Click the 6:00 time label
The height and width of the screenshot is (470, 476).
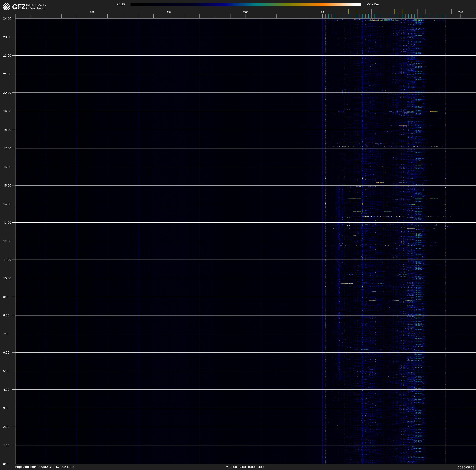click(6, 353)
